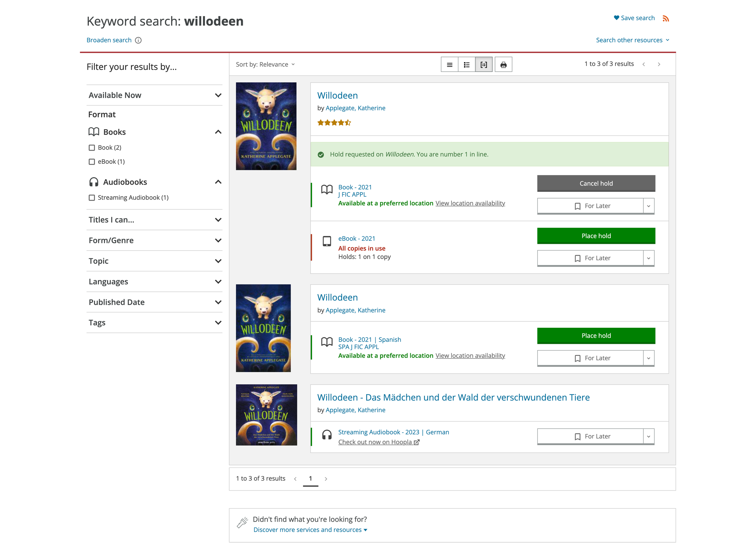Open For Later dropdown arrow for eBook
Image resolution: width=756 pixels, height=545 pixels.
648,258
